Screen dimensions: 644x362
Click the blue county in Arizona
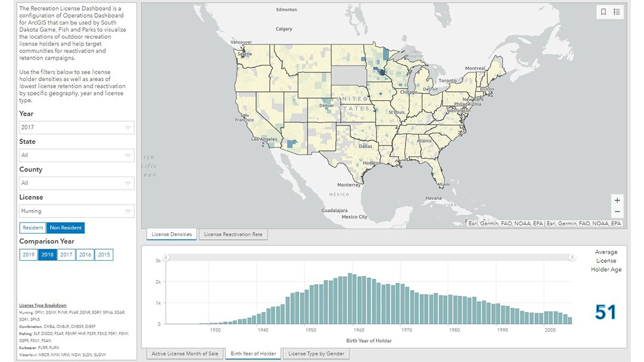point(292,143)
